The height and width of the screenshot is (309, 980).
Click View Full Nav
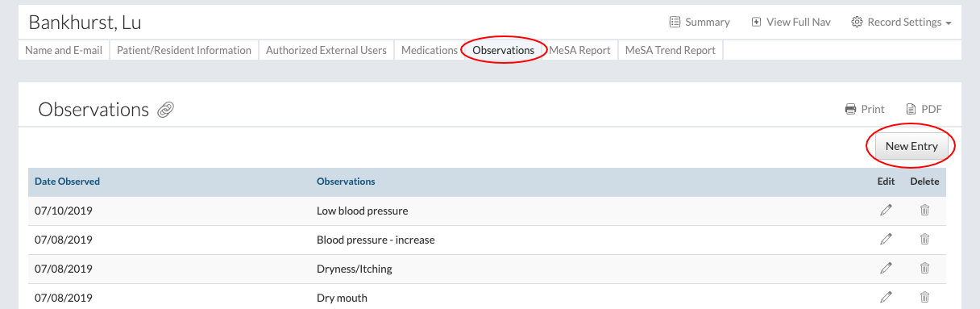pos(791,22)
